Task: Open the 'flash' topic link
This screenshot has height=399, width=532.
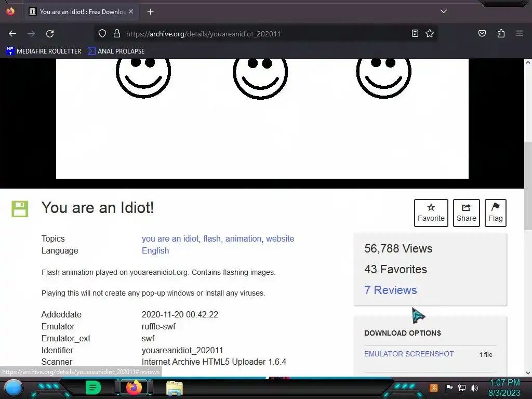Action: [212, 239]
